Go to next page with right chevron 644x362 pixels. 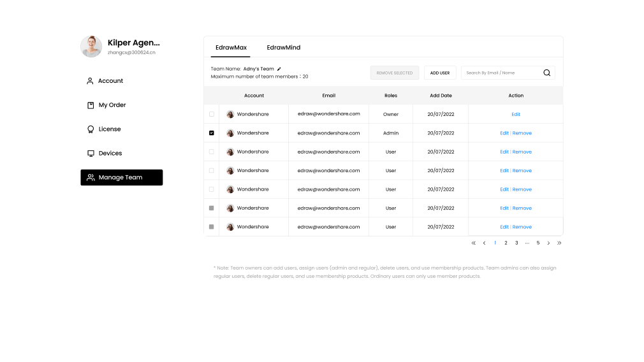548,243
